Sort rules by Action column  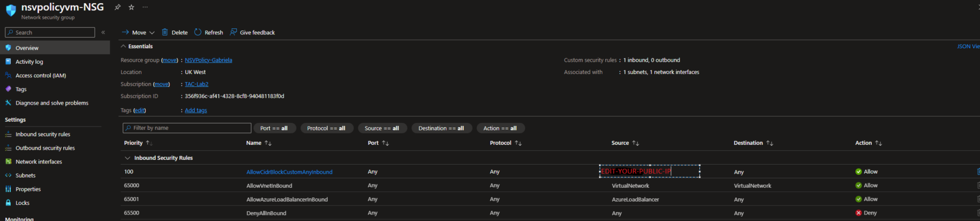click(868, 143)
